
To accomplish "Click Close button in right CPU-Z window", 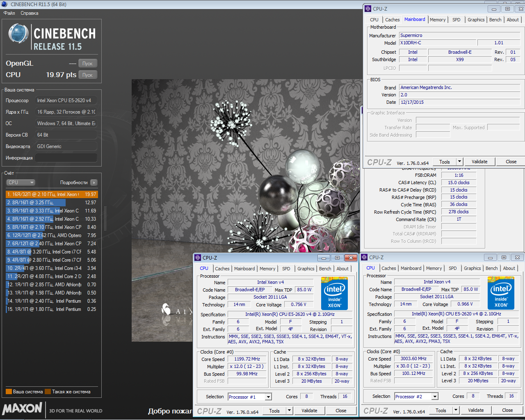I will [x=507, y=410].
